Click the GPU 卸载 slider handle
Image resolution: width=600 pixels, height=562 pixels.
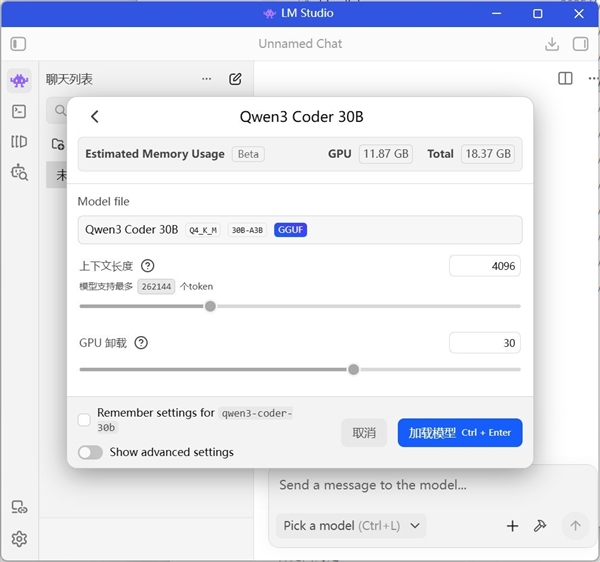click(353, 369)
